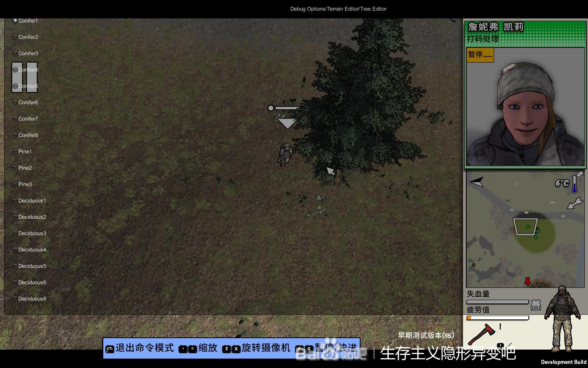Click the red down-arrow marker on minimap
The width and height of the screenshot is (588, 368).
(527, 281)
